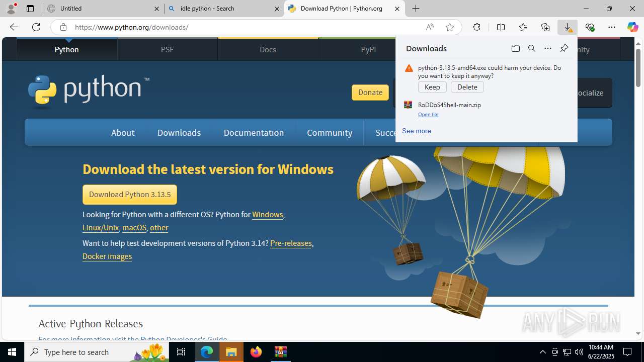Pin the Downloads panel
This screenshot has width=644, height=362.
click(564, 48)
